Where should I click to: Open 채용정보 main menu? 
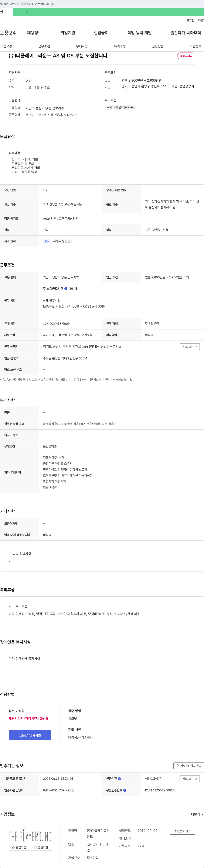34,33
